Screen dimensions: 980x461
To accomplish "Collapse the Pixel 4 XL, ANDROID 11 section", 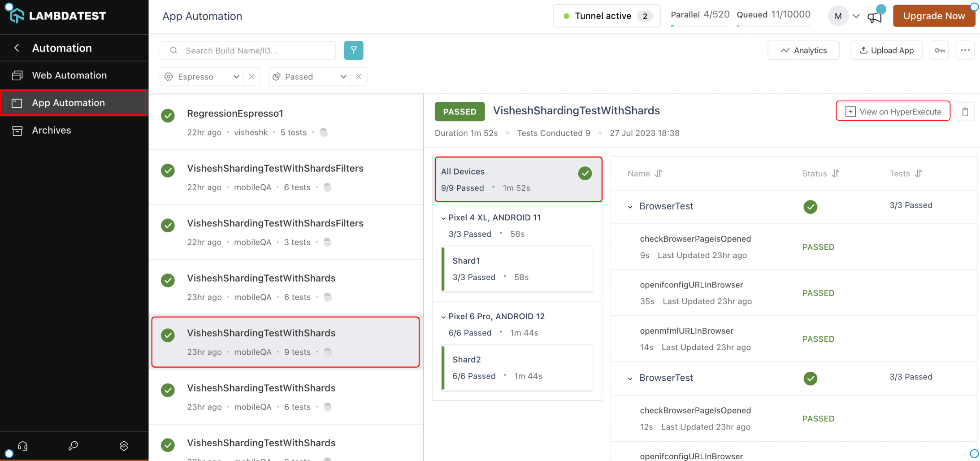I will [443, 218].
